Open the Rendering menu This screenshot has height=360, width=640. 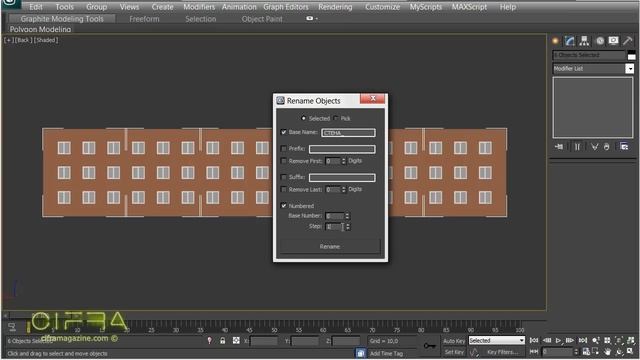[335, 7]
